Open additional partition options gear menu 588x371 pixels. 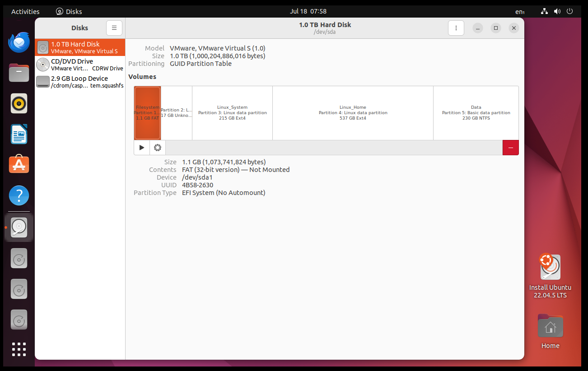pos(157,147)
